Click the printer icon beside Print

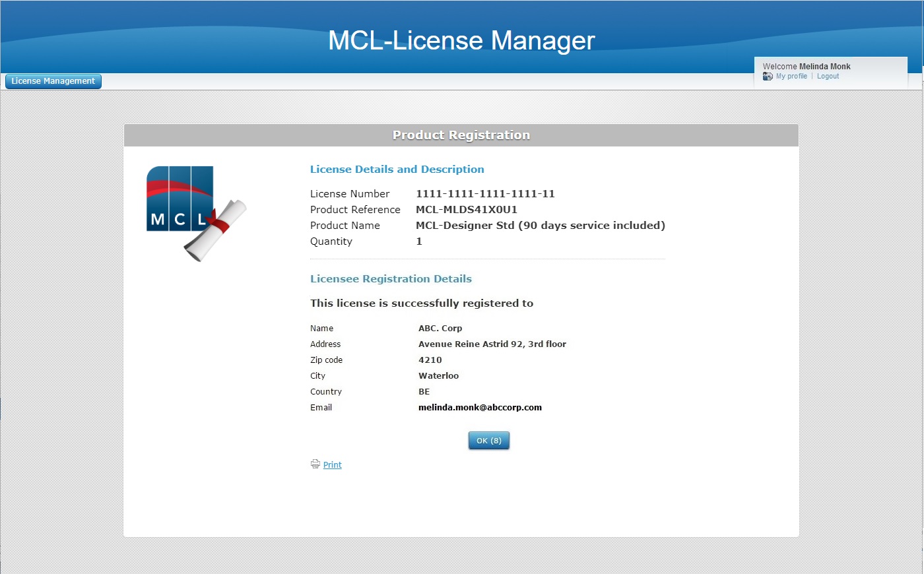pyautogui.click(x=315, y=464)
